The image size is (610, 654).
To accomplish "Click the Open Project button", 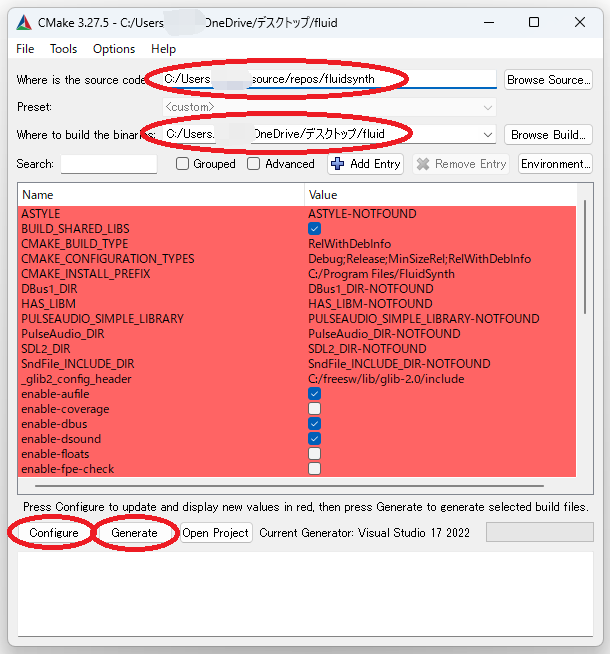I will click(216, 533).
